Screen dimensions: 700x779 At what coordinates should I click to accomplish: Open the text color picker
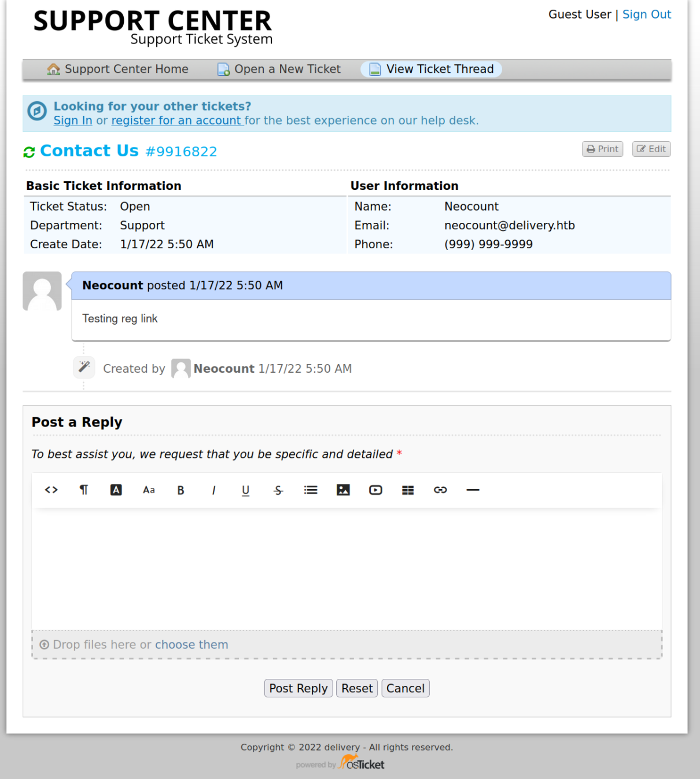[116, 490]
